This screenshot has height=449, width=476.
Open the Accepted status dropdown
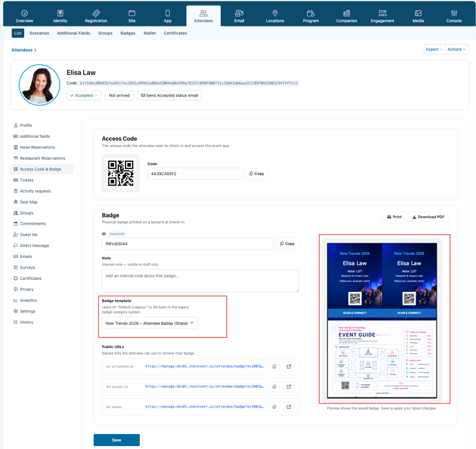84,95
